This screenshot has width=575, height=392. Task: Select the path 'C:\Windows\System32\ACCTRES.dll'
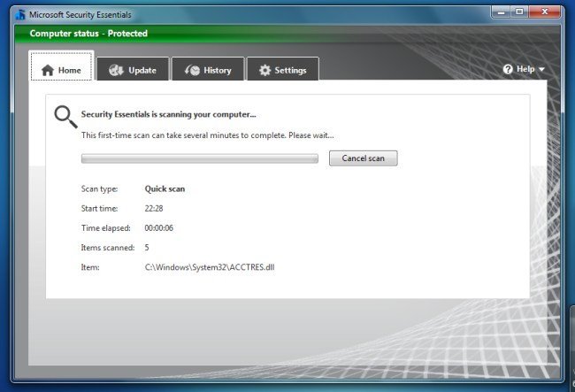coord(210,267)
